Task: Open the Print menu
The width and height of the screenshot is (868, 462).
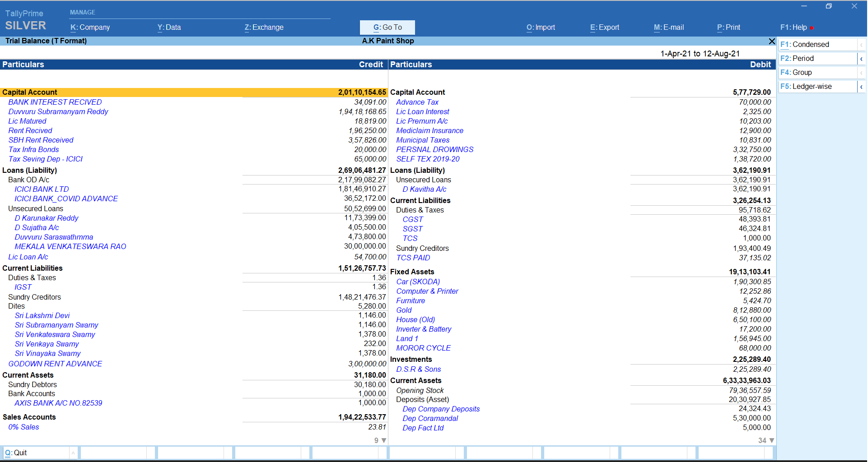Action: (x=728, y=28)
